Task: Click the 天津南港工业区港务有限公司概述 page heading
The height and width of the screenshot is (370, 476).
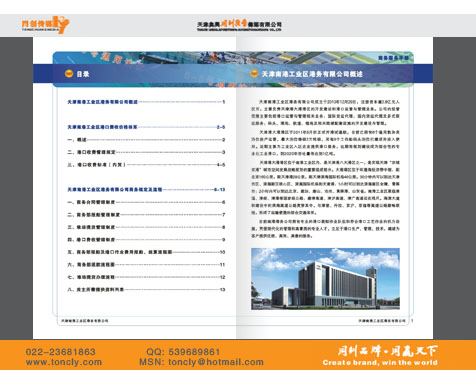Action: click(312, 74)
